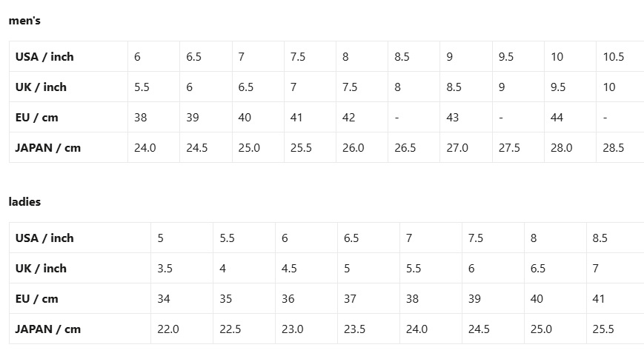Image resolution: width=644 pixels, height=356 pixels.
Task: Click ladies Japan size 24.5 cell
Action: 493,329
